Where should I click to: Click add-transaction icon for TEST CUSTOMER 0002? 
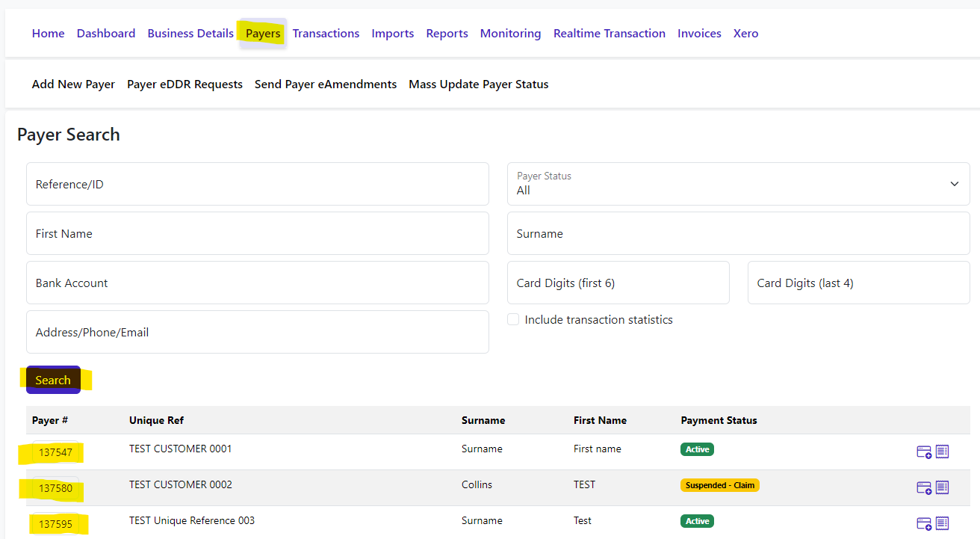point(924,487)
